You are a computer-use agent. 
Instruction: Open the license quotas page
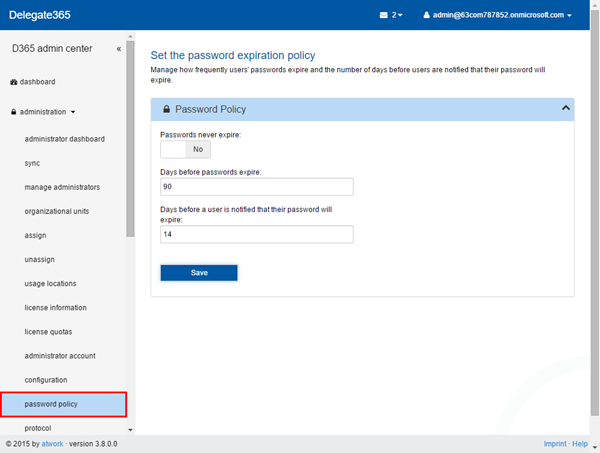pyautogui.click(x=48, y=331)
